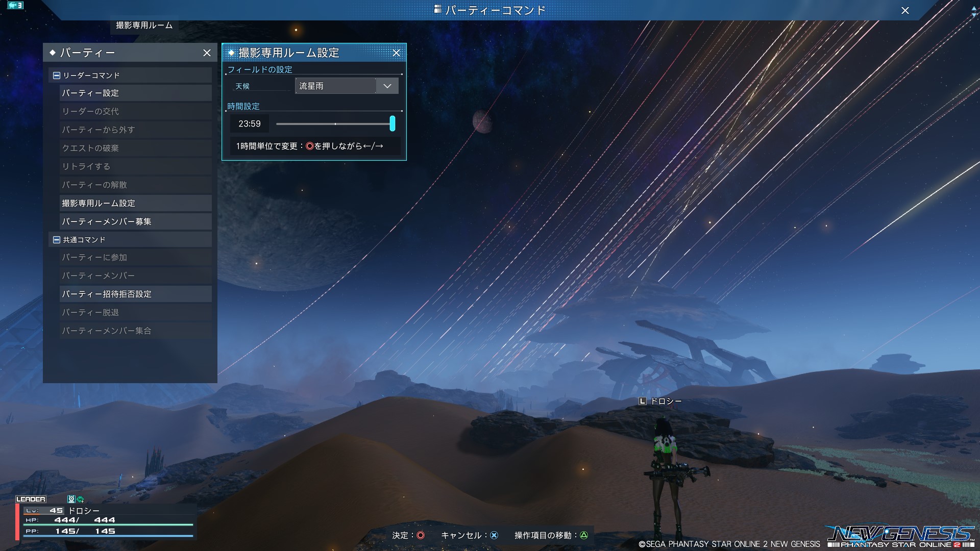Click the L leader badge above ドロシー
980x551 pixels.
pyautogui.click(x=643, y=401)
